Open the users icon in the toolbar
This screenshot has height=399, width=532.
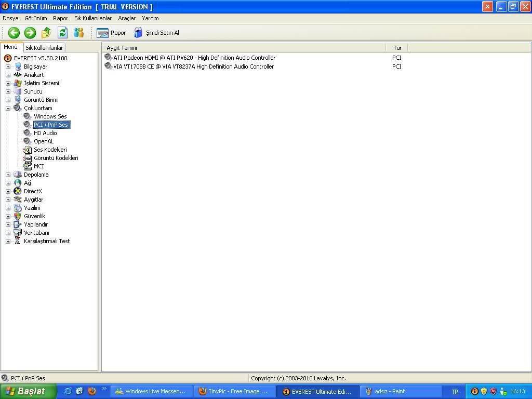79,33
